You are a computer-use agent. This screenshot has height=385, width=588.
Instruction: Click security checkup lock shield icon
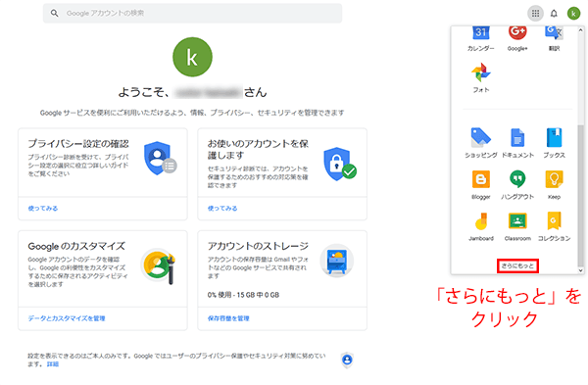340,164
